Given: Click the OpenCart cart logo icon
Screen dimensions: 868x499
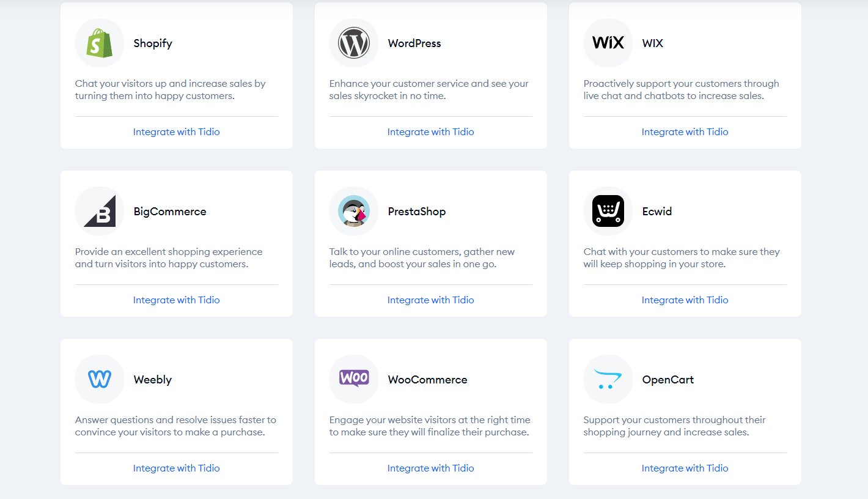Looking at the screenshot, I should pos(608,380).
